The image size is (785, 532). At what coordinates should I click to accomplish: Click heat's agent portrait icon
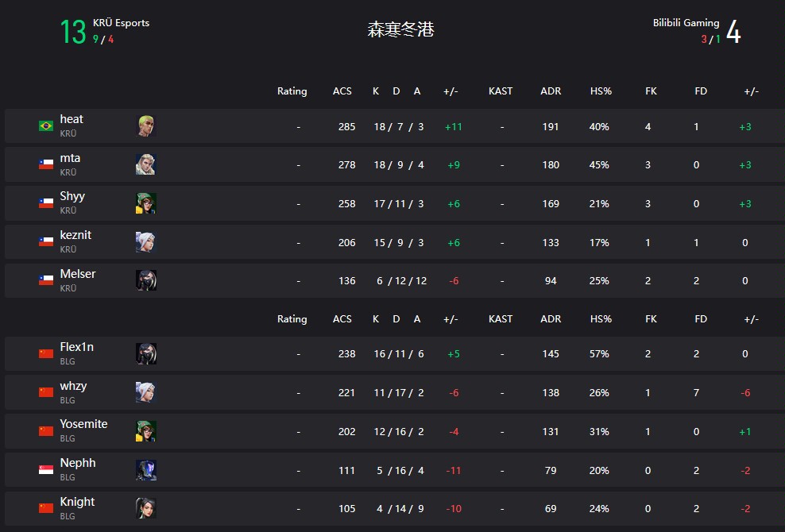point(145,125)
